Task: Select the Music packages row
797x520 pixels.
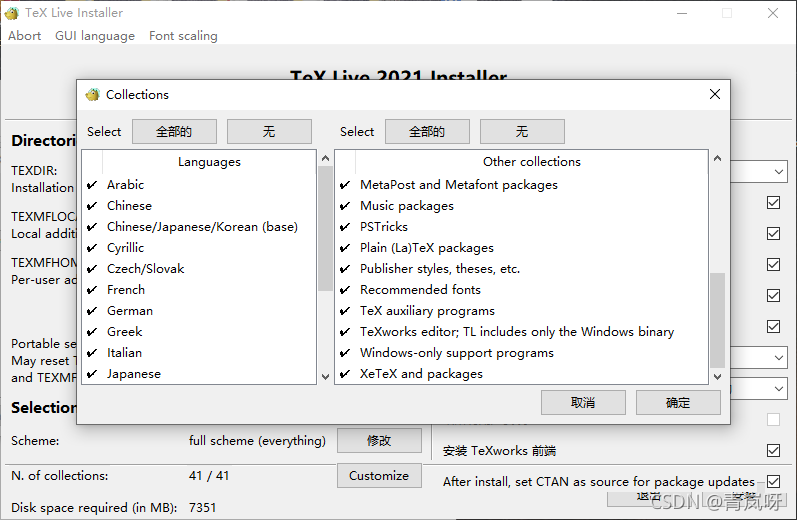Action: [522, 206]
